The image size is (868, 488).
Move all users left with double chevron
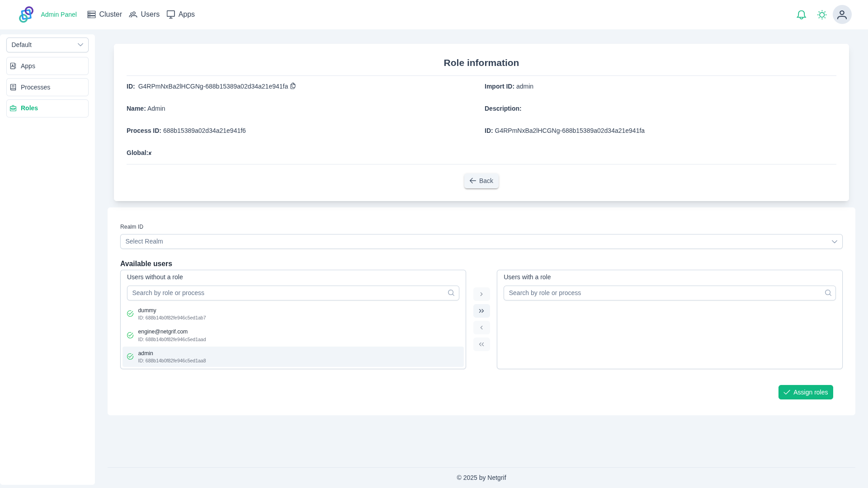coord(481,344)
